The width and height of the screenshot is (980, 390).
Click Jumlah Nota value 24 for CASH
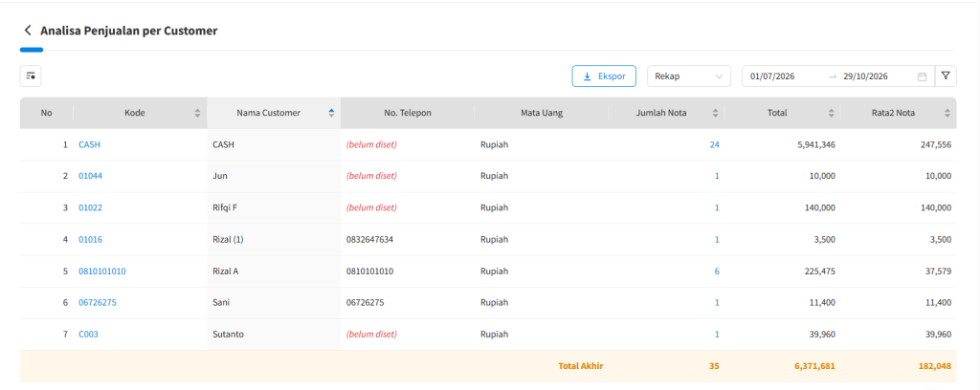[x=714, y=144]
